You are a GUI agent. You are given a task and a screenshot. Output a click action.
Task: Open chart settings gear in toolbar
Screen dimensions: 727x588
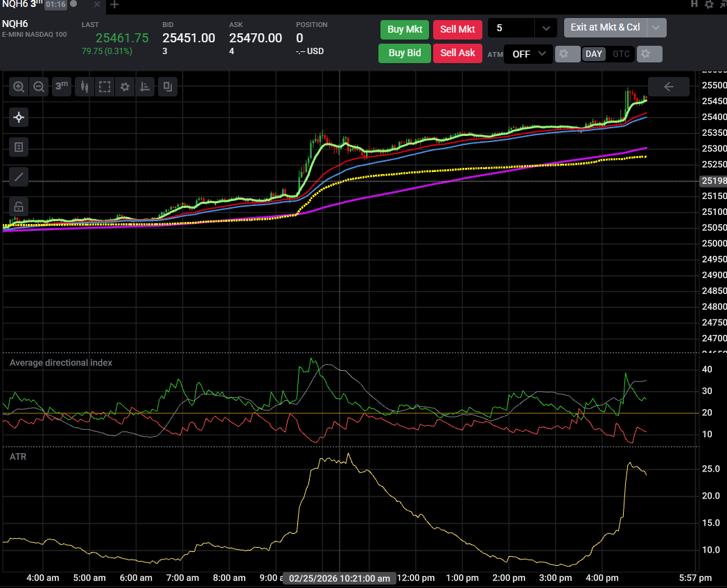pyautogui.click(x=125, y=87)
